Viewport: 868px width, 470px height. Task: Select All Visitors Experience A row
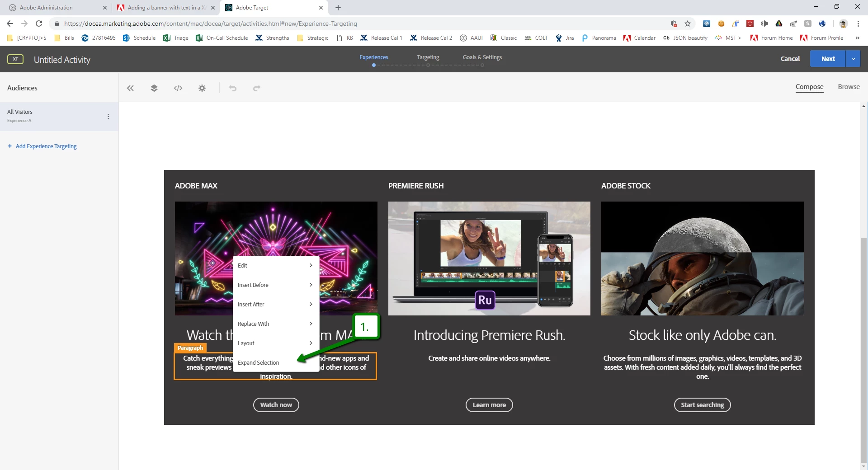point(59,117)
